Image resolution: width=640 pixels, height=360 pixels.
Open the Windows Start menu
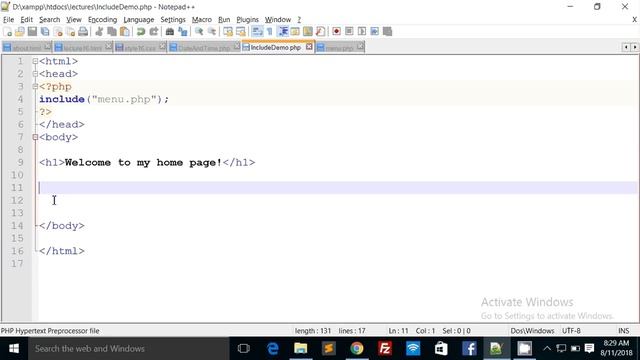(x=14, y=349)
